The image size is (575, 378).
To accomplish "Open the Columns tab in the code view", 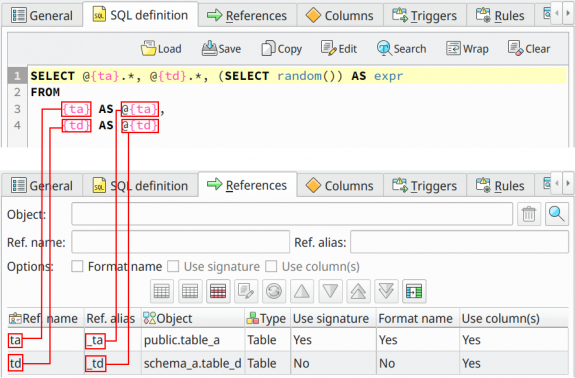I will click(340, 16).
